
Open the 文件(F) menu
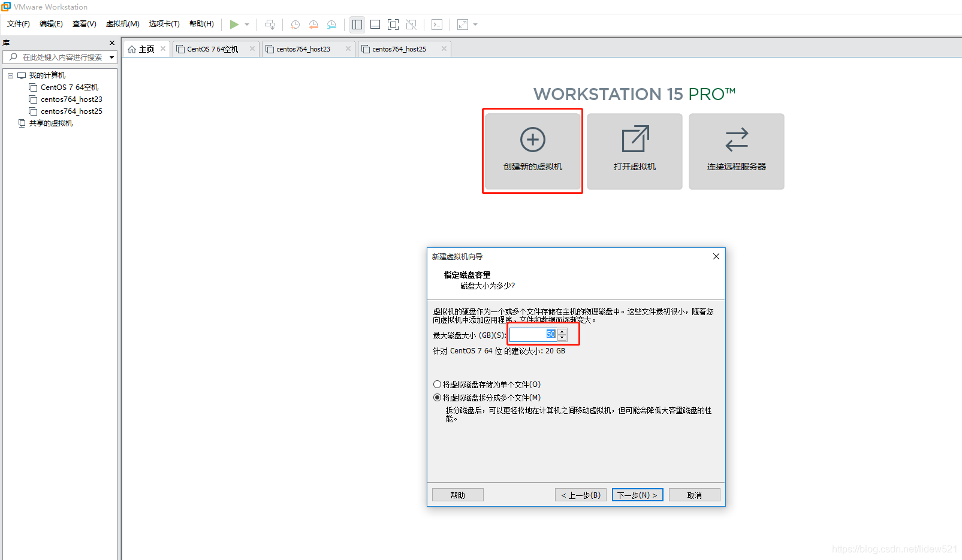point(19,24)
